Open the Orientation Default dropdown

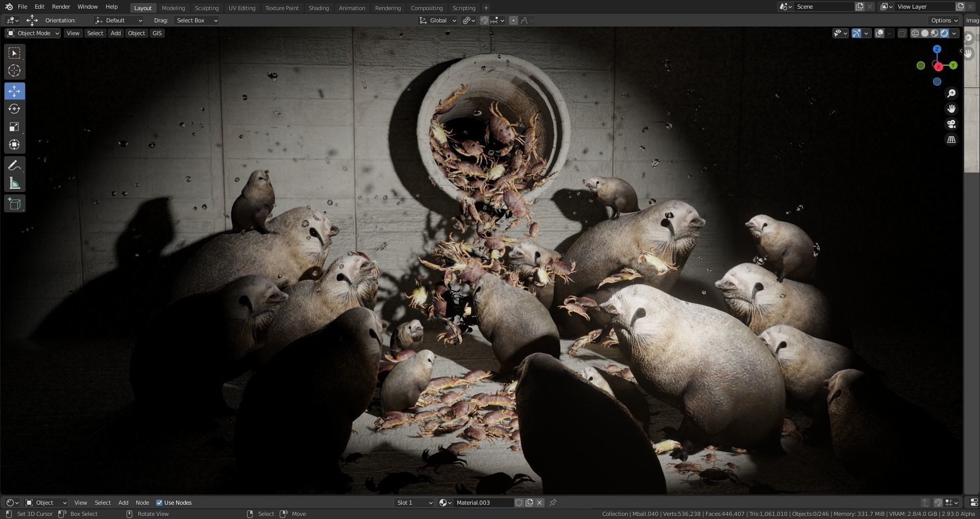tap(118, 20)
